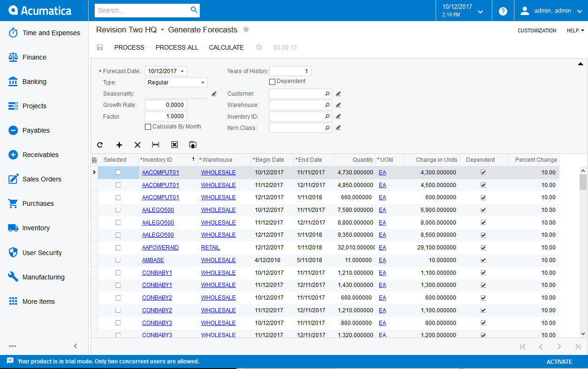
Task: Click the edit pencil next to Customer
Action: point(338,94)
